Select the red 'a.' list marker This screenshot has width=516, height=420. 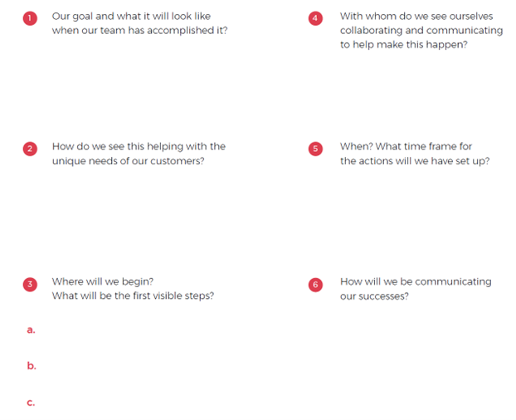pyautogui.click(x=31, y=330)
